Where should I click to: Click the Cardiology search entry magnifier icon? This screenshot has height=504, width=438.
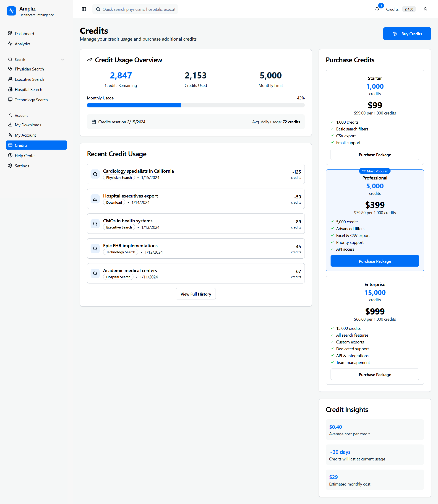tap(95, 174)
